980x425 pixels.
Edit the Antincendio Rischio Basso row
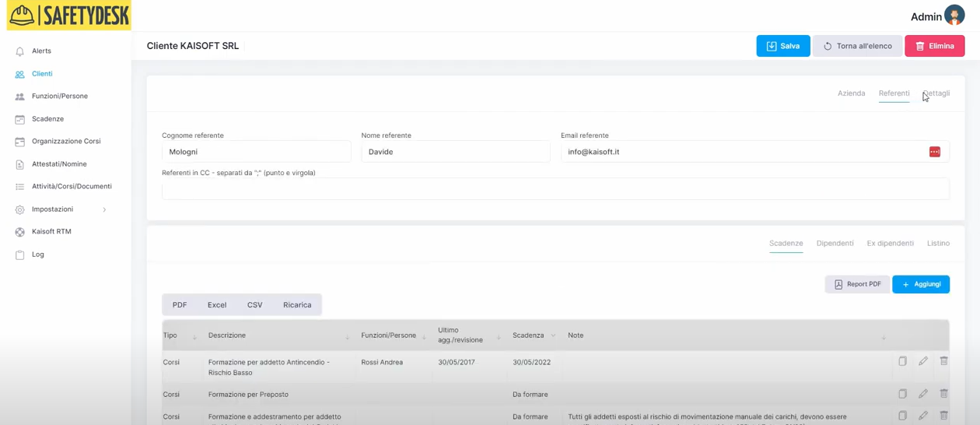(x=923, y=361)
